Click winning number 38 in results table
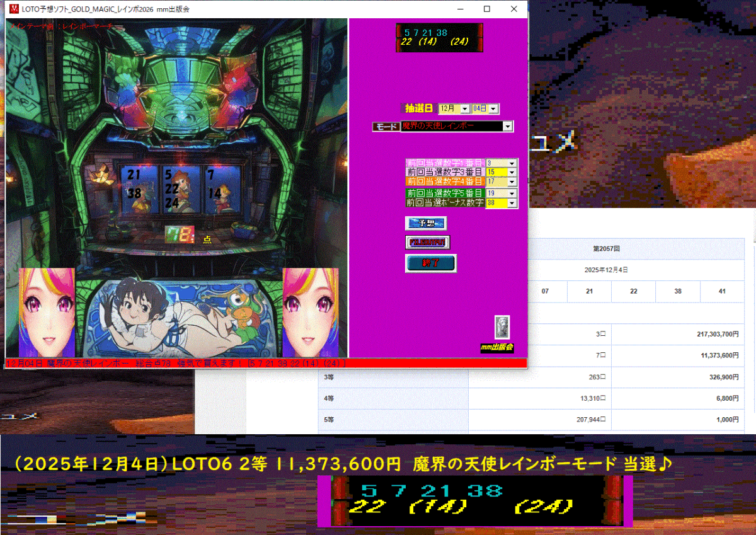Screen dimensions: 756x535 [x=677, y=292]
